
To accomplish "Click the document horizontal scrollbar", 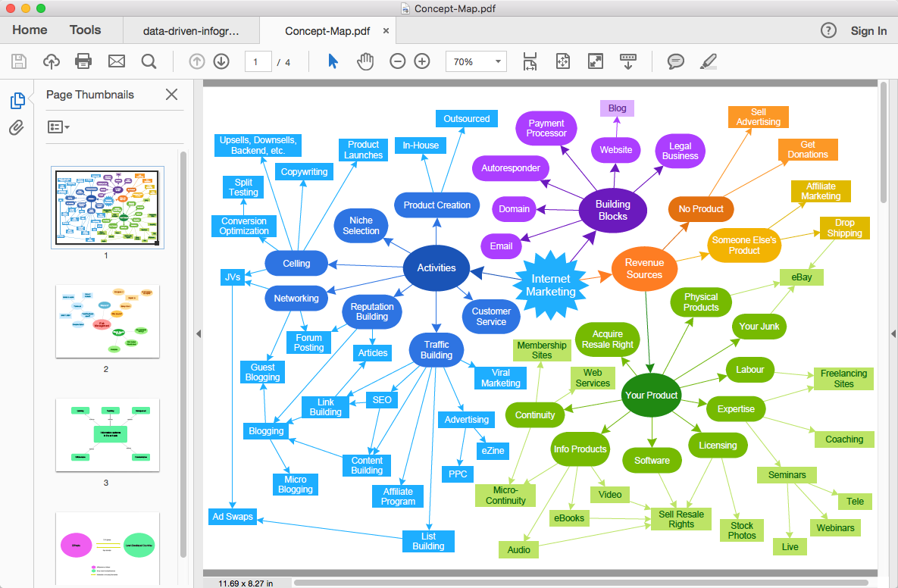I will pos(580,583).
